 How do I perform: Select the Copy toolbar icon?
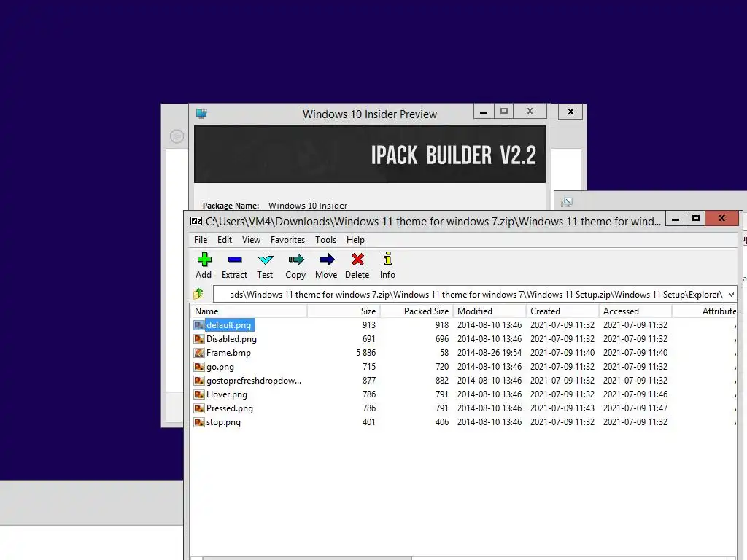click(x=296, y=260)
